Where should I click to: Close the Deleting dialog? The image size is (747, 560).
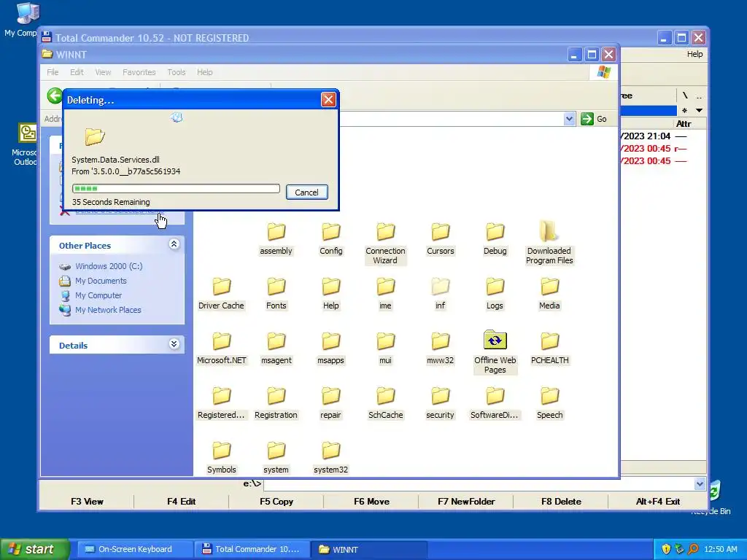click(x=328, y=99)
